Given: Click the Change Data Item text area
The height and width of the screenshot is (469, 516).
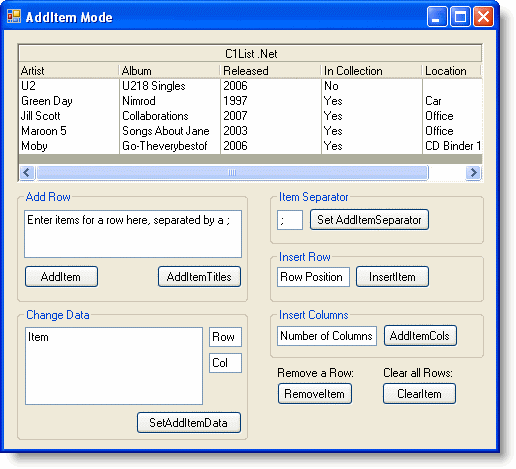Looking at the screenshot, I should 114,366.
